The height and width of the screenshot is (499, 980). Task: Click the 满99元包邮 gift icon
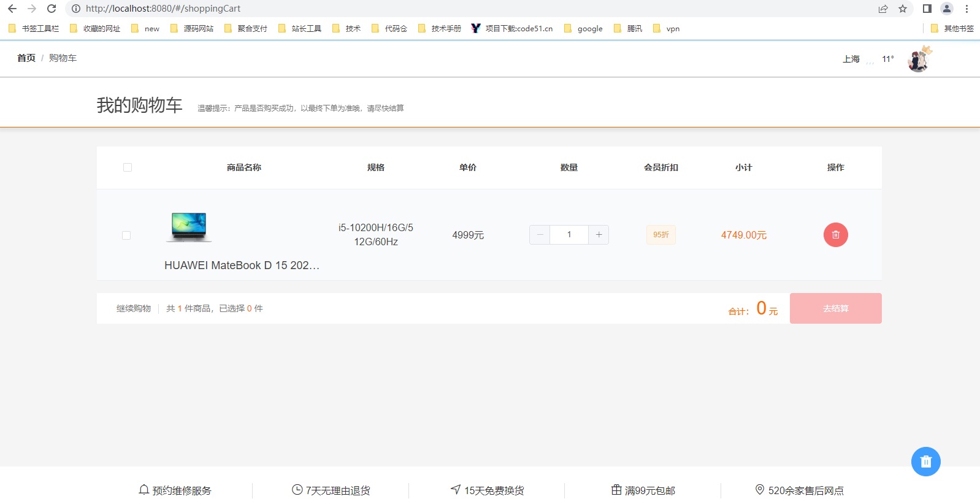(x=616, y=490)
